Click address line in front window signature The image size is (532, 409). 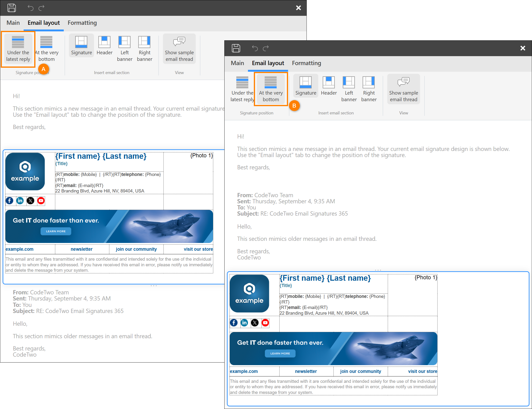(324, 313)
